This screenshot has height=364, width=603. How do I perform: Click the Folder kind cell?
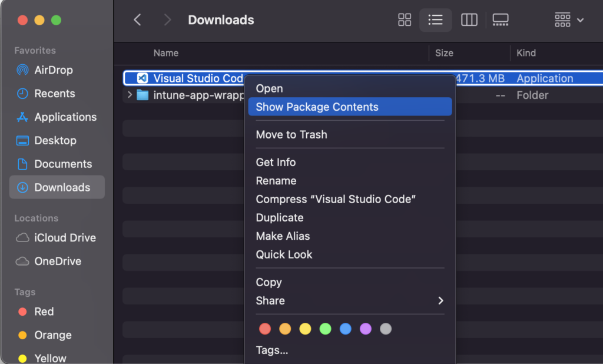(x=532, y=95)
